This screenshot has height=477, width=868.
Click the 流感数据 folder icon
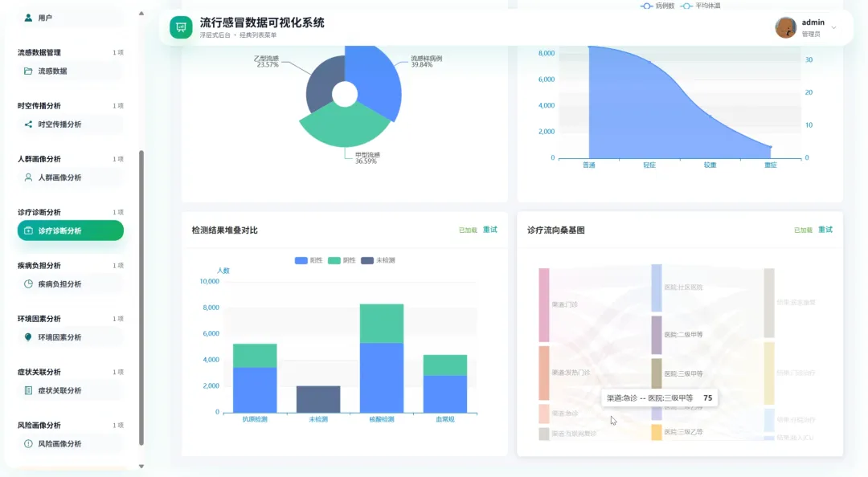click(x=28, y=71)
